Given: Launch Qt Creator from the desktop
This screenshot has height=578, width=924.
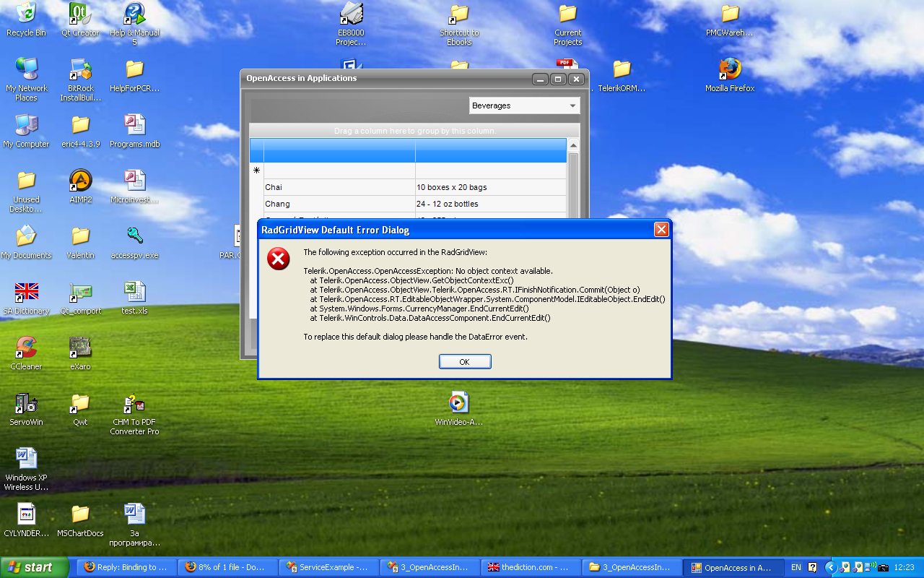Looking at the screenshot, I should click(x=80, y=20).
